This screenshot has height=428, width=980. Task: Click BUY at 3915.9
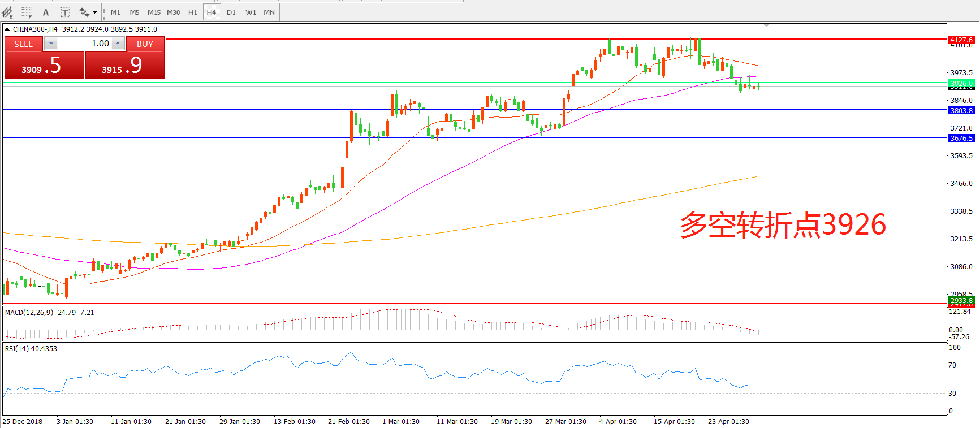[124, 66]
